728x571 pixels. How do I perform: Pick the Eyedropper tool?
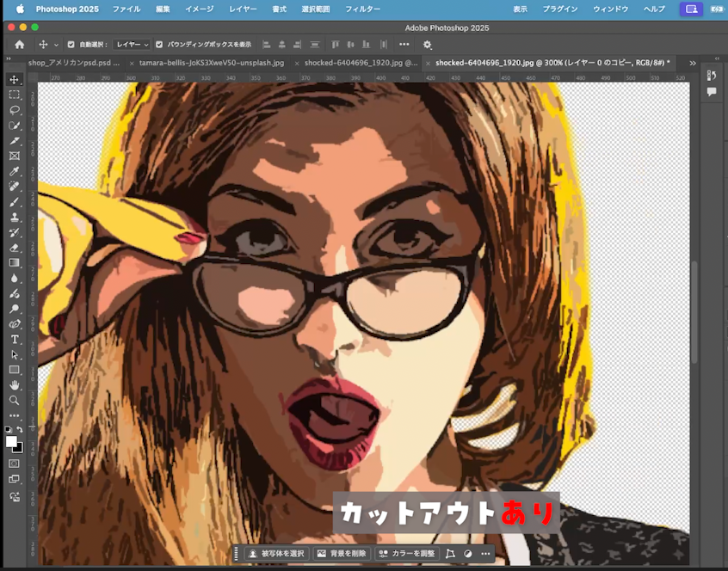tap(15, 171)
